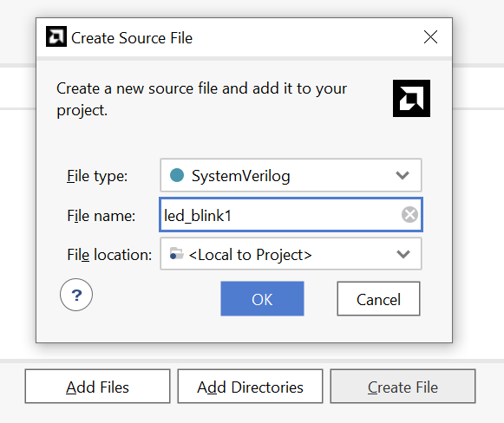Confirm with the OK button
This screenshot has width=504, height=423.
tap(262, 299)
